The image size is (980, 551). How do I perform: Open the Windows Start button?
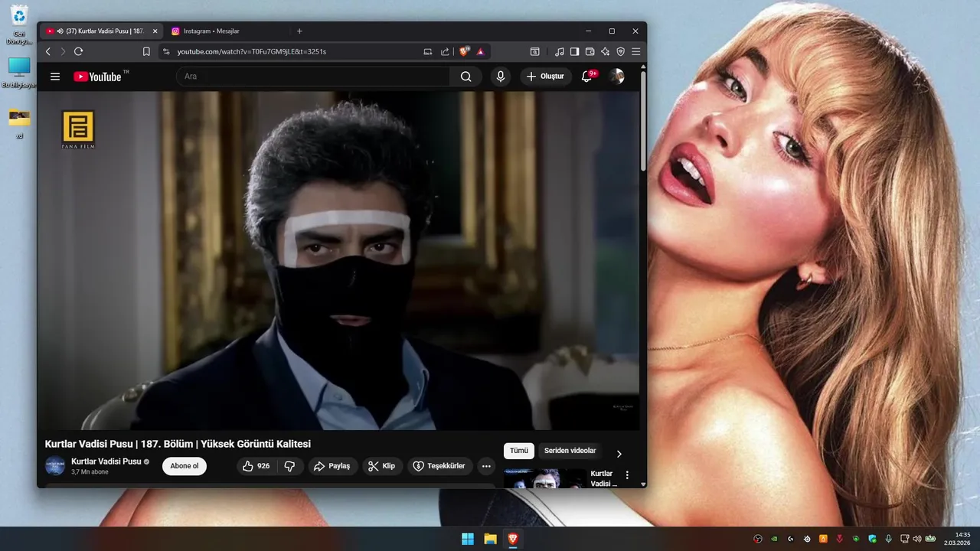pos(468,539)
